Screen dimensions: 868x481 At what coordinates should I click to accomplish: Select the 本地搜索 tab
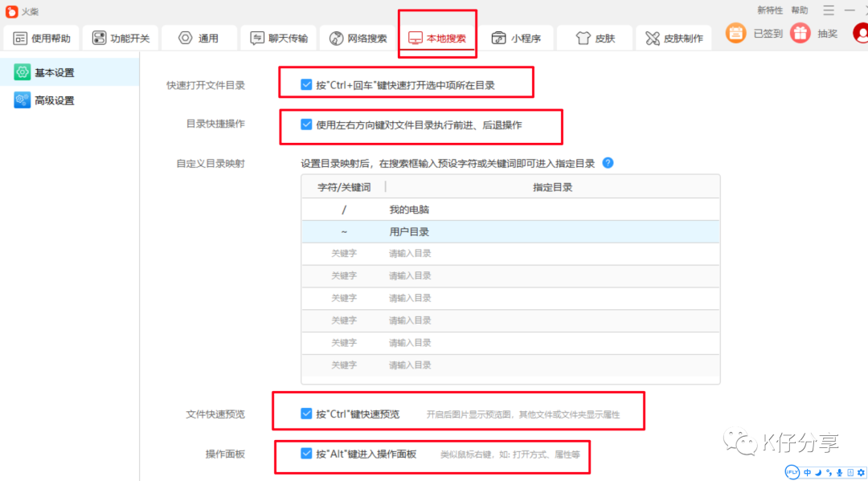[437, 39]
